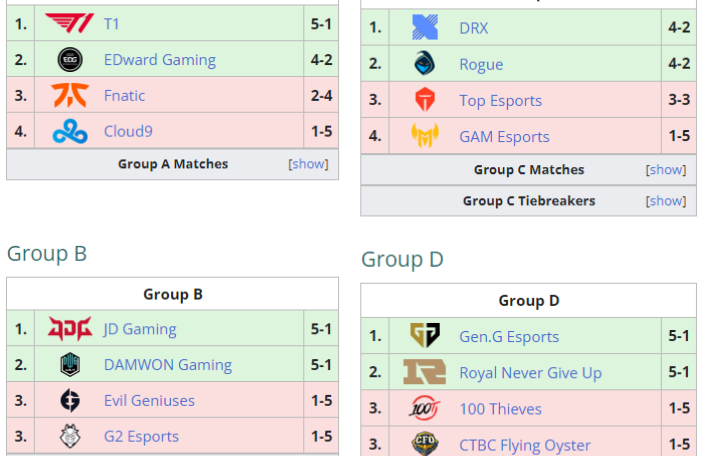The image size is (706, 456).
Task: Click the 100 Thieves logo
Action: click(x=425, y=408)
